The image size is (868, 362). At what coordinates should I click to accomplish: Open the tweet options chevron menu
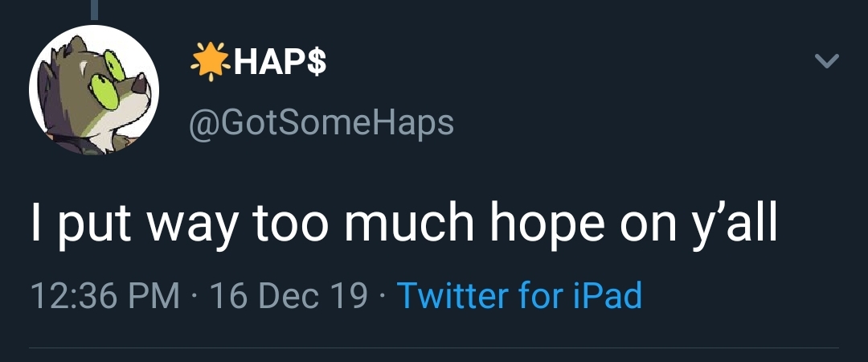[x=826, y=61]
